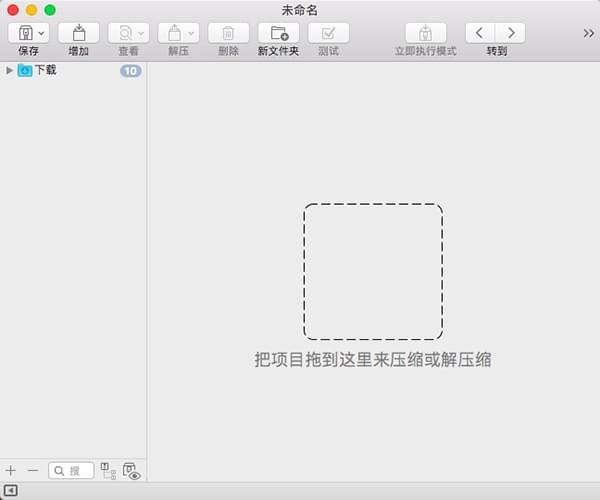Image resolution: width=600 pixels, height=500 pixels.
Task: Remove sidebar item with minus button
Action: coord(33,470)
